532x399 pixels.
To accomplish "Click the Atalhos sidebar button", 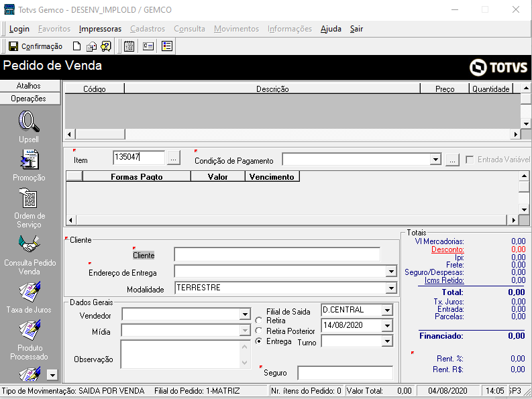I will point(30,86).
